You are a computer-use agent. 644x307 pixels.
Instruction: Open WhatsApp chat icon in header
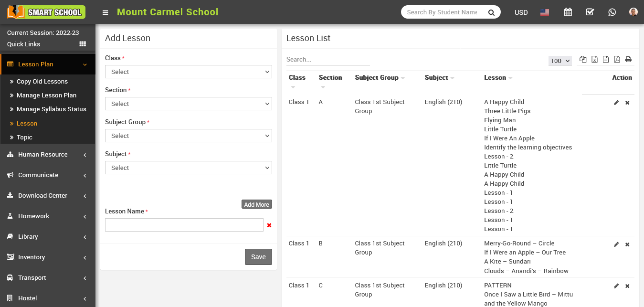[612, 12]
